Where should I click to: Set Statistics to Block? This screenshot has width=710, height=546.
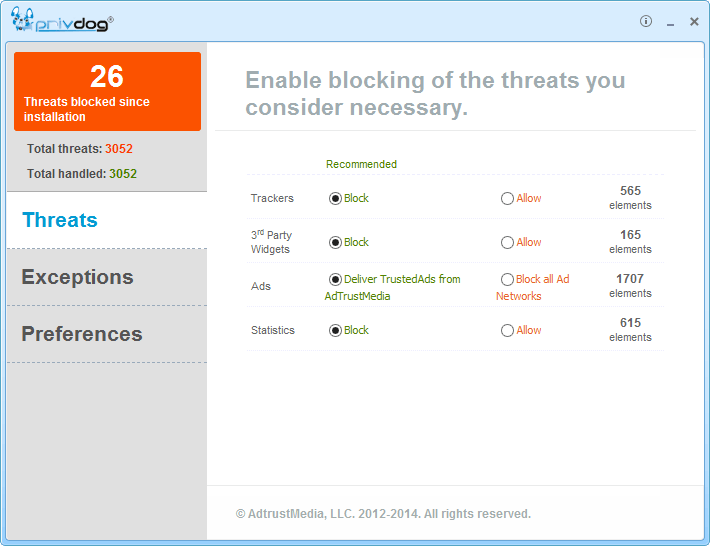pyautogui.click(x=336, y=331)
